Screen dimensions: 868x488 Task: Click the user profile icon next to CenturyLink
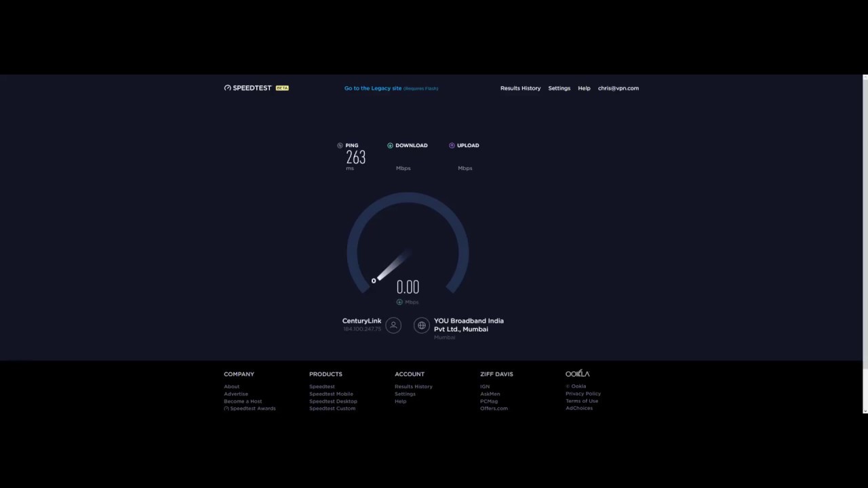(393, 325)
